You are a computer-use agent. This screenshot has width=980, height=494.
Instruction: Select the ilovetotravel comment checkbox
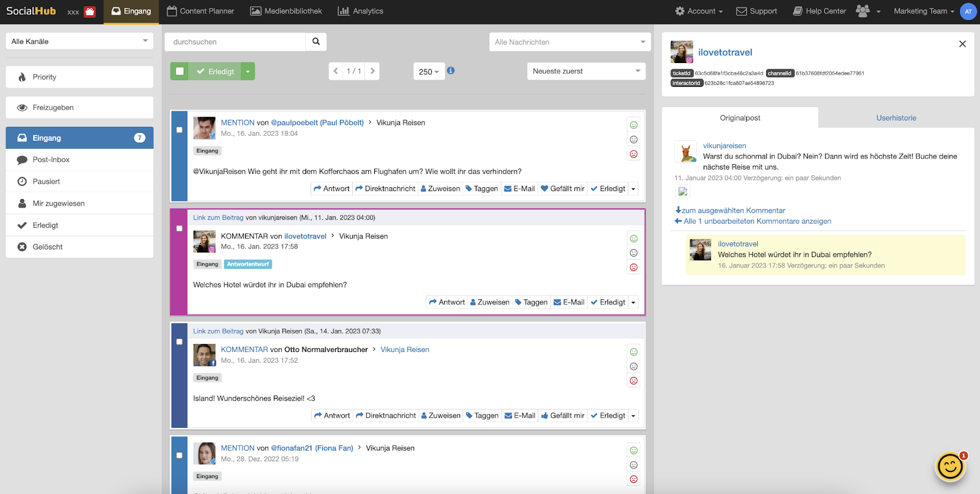point(179,228)
